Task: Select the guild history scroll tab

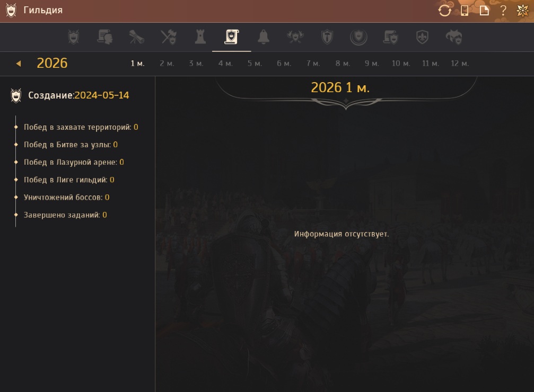Action: (x=231, y=37)
